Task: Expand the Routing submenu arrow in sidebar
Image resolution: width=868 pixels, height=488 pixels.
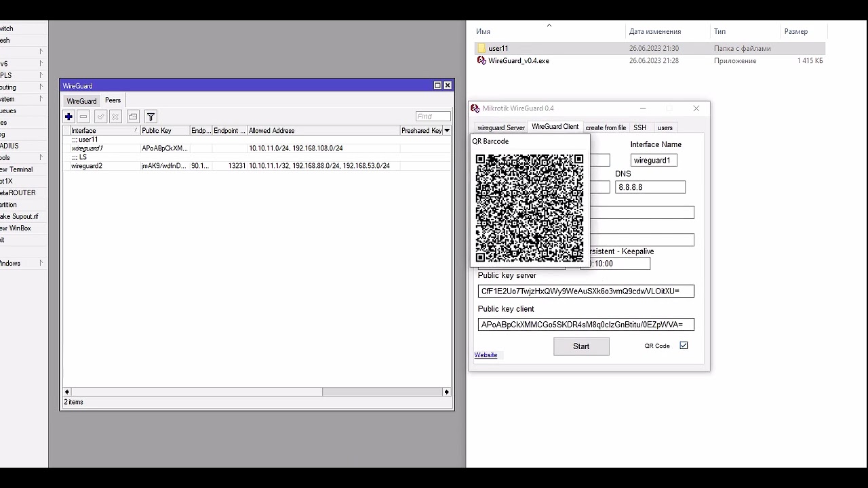Action: [41, 87]
